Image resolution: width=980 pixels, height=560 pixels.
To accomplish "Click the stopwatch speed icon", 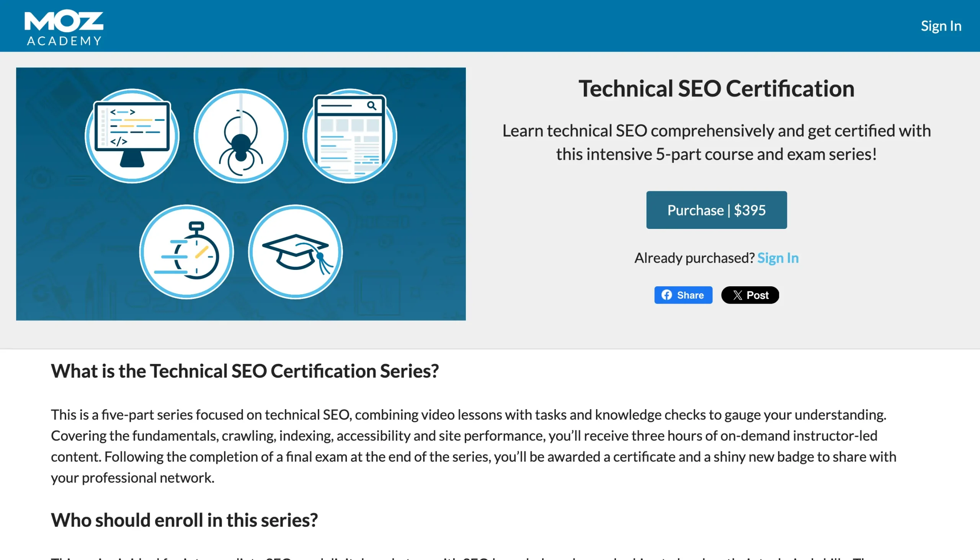I will (x=186, y=251).
